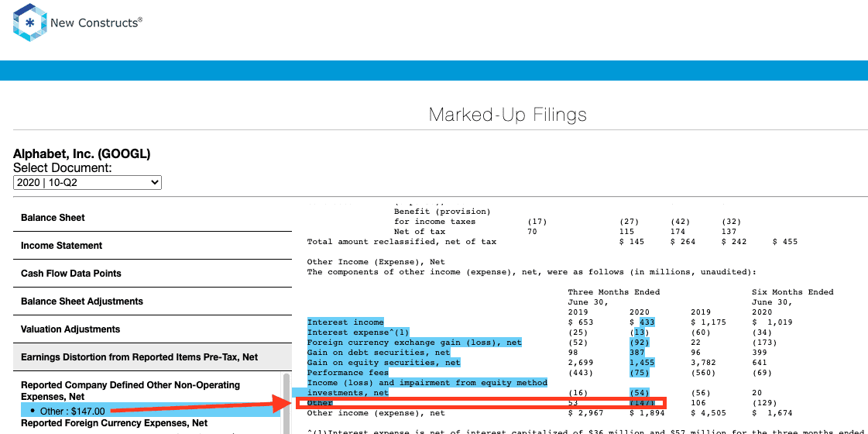This screenshot has width=868, height=434.
Task: Open the Select Document dropdown showing 2020 | 10-Q2
Action: point(87,182)
